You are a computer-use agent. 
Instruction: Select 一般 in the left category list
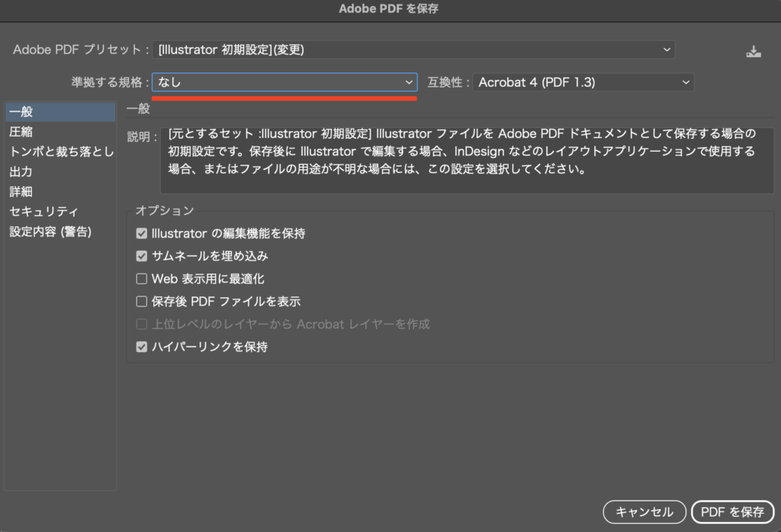pyautogui.click(x=21, y=112)
